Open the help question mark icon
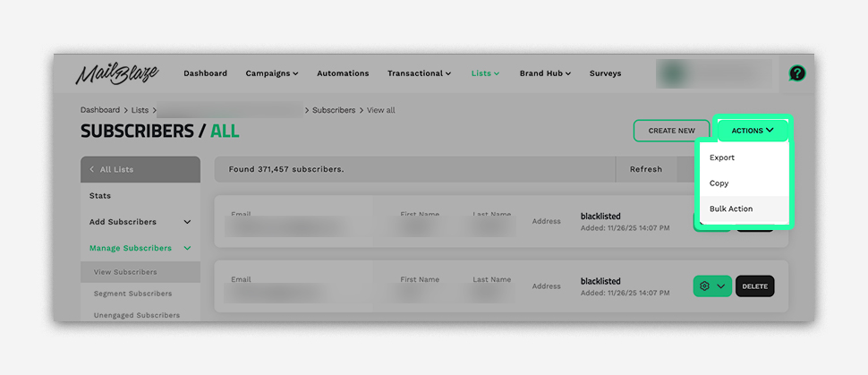 click(x=796, y=73)
